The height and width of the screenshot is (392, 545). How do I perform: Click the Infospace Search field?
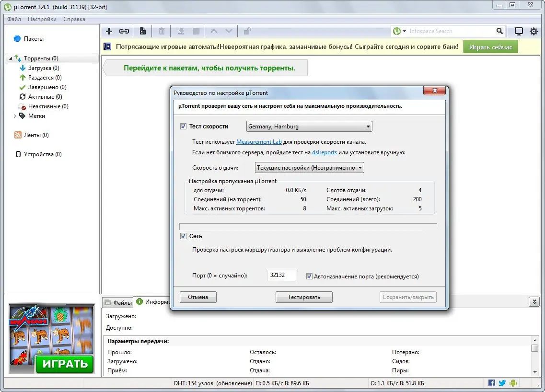tap(451, 31)
